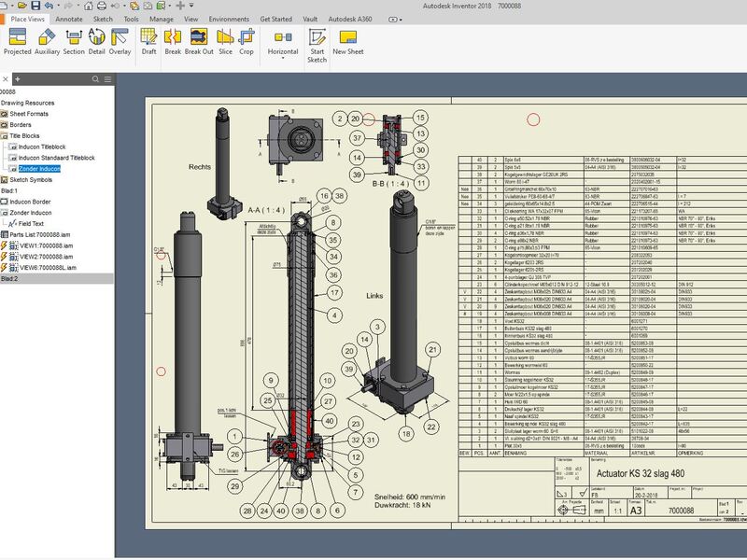Select the Field Text node
The image size is (747, 560).
tap(31, 224)
